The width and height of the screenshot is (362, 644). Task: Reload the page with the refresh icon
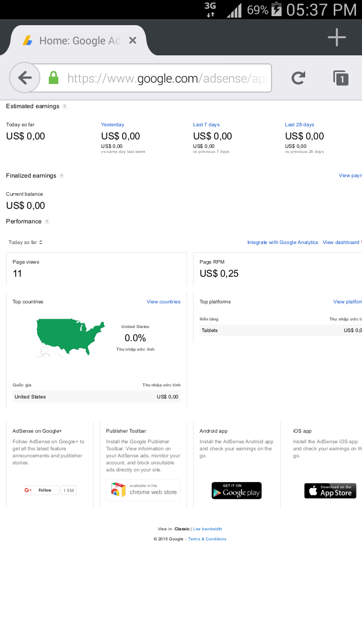click(x=298, y=77)
